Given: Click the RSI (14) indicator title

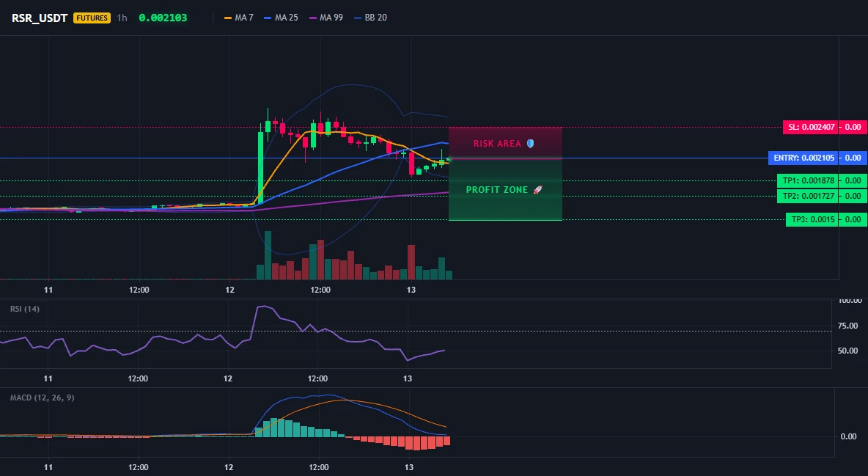Looking at the screenshot, I should coord(25,309).
